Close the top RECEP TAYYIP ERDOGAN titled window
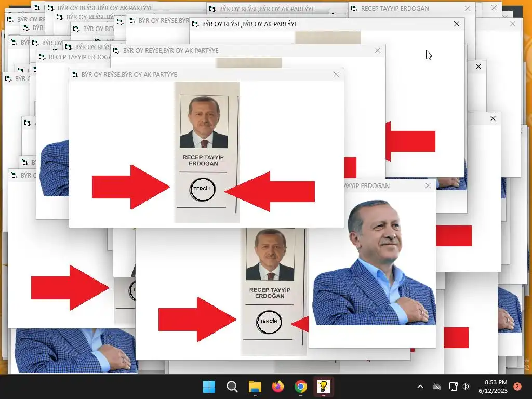The height and width of the screenshot is (399, 532). click(x=468, y=8)
